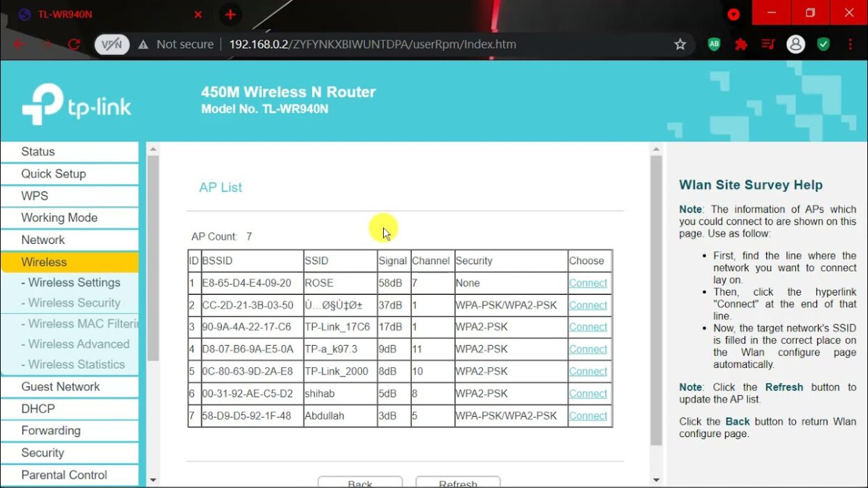Open the browser profile avatar icon
This screenshot has width=868, height=488.
pyautogui.click(x=795, y=44)
